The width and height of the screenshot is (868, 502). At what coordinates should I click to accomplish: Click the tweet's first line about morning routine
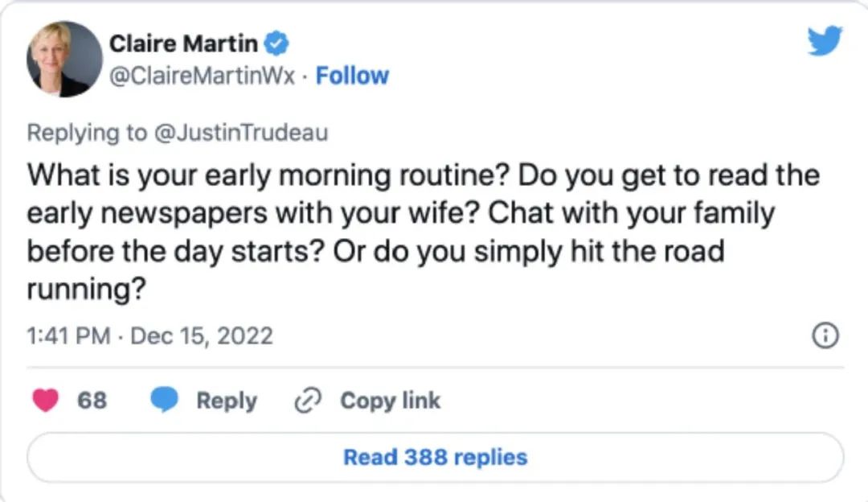[x=424, y=175]
